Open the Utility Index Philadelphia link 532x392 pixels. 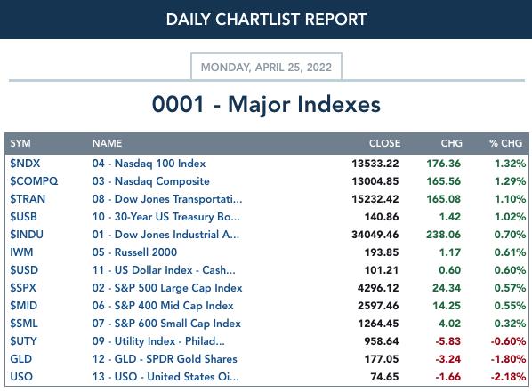tap(158, 341)
